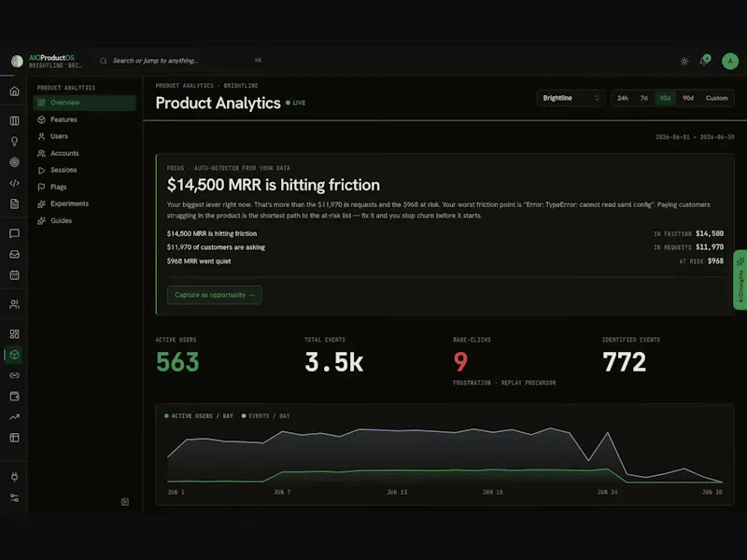The image size is (747, 560).
Task: Open Users in the sidebar
Action: [x=85, y=136]
